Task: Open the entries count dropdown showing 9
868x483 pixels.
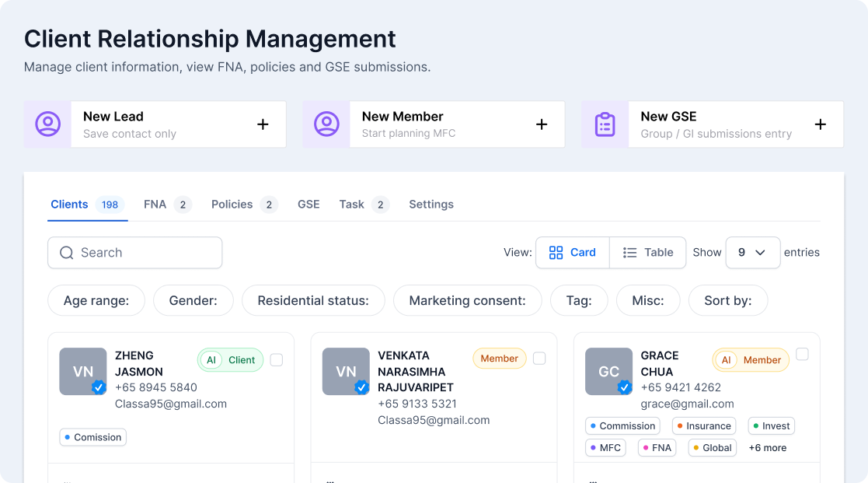Action: point(752,253)
